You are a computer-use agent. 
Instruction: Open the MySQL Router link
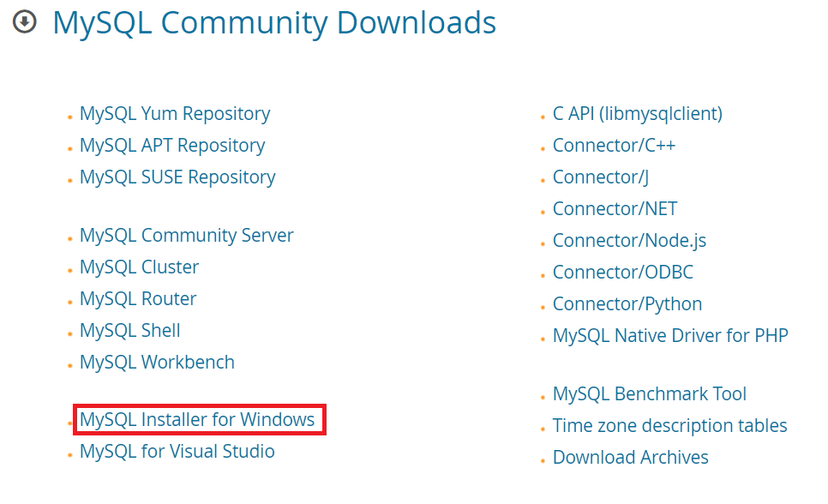tap(138, 299)
